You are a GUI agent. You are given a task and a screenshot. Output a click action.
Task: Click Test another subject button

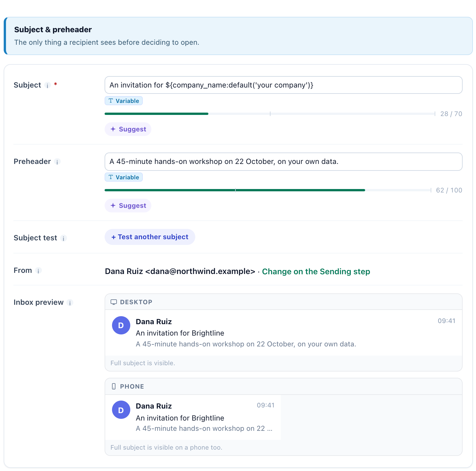[x=150, y=237]
